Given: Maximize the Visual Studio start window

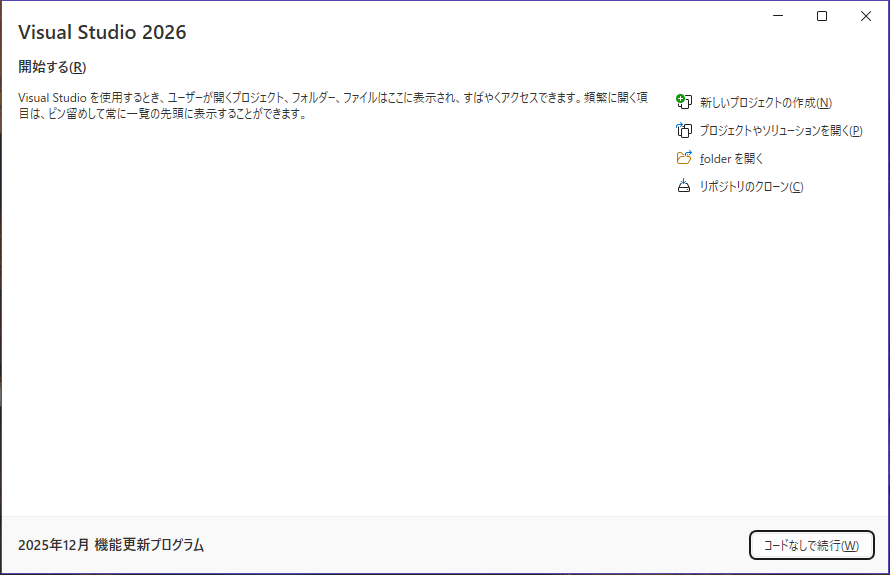Looking at the screenshot, I should pyautogui.click(x=821, y=16).
